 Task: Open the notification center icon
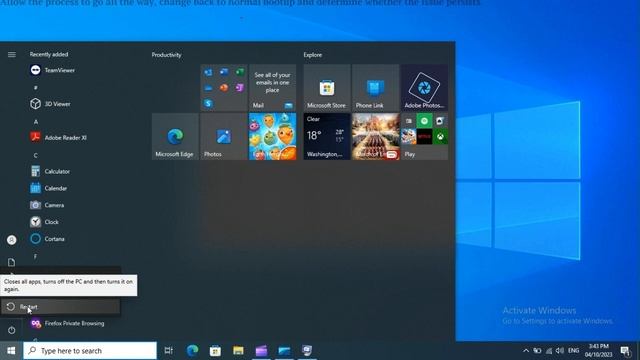625,351
